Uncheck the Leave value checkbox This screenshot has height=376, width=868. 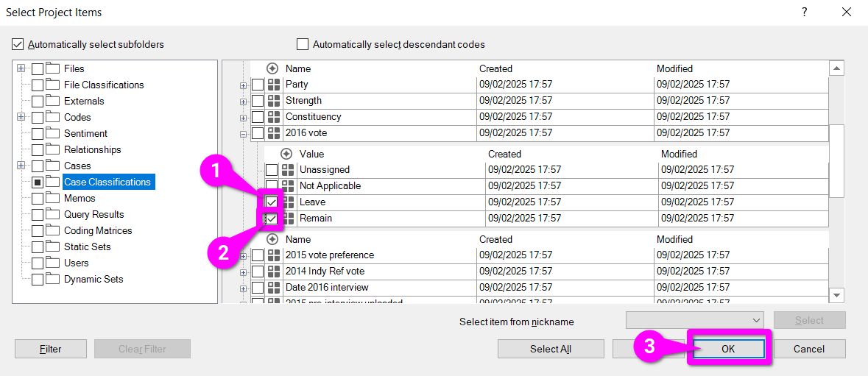[x=272, y=202]
